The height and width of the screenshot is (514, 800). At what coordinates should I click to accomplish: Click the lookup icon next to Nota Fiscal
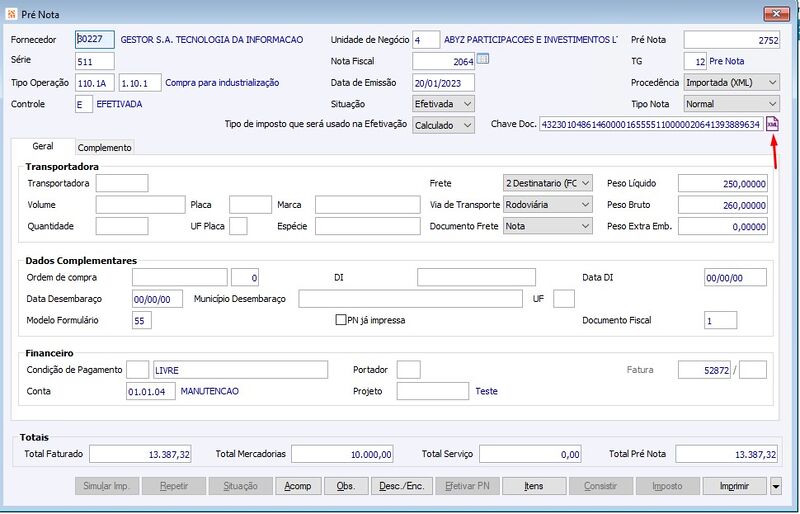(483, 60)
